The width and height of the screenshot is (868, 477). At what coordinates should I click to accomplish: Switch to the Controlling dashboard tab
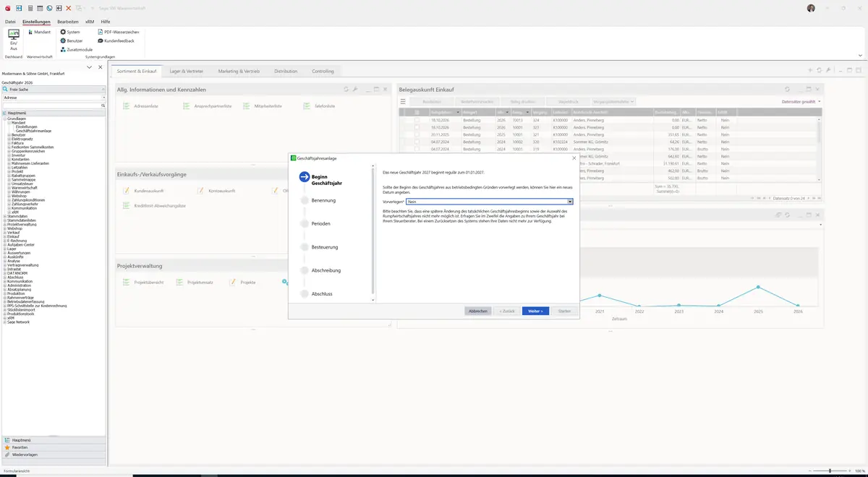coord(323,72)
